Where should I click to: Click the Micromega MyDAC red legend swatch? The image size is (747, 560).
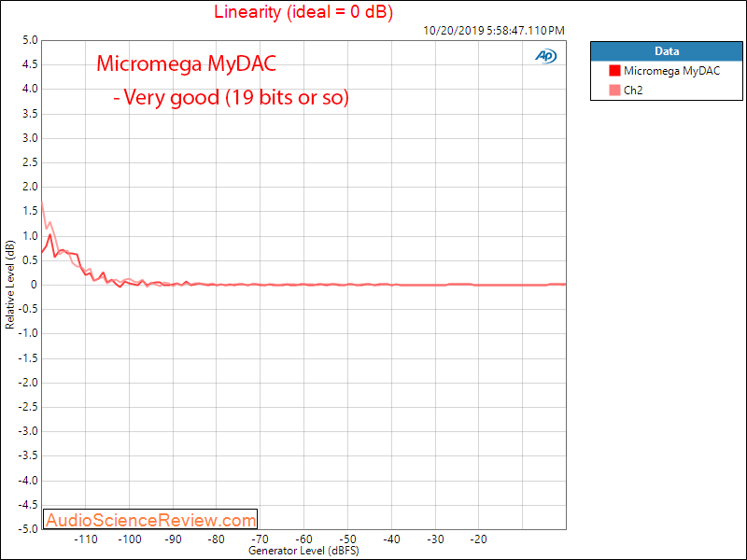pyautogui.click(x=614, y=71)
